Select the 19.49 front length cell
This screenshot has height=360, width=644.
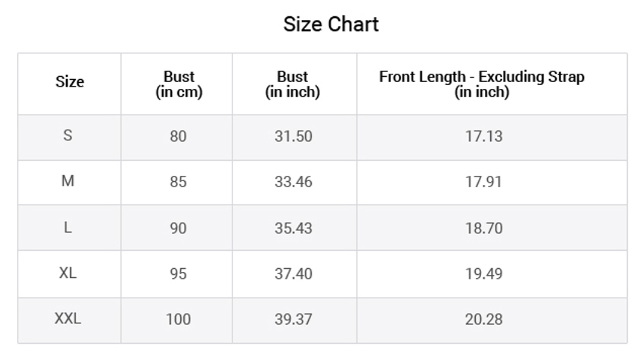click(484, 274)
